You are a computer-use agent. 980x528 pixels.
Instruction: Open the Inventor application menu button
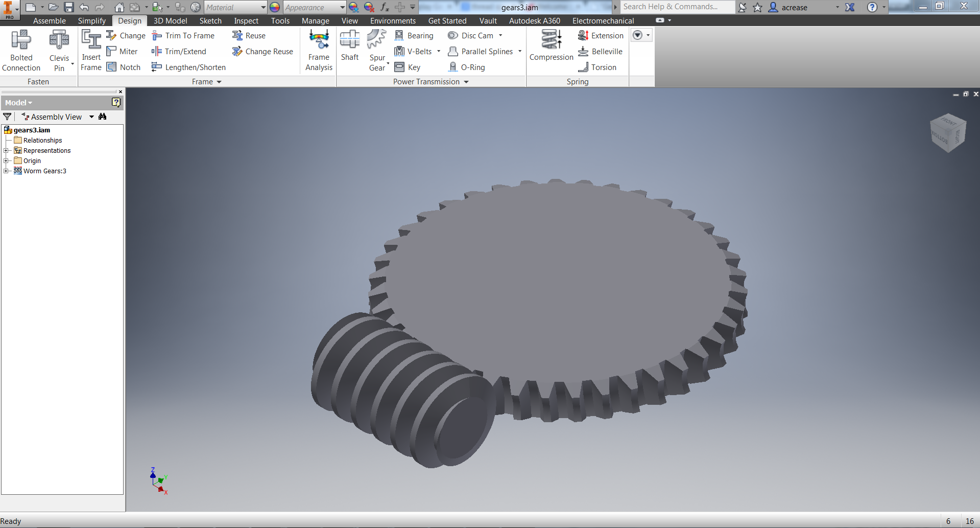[x=9, y=9]
